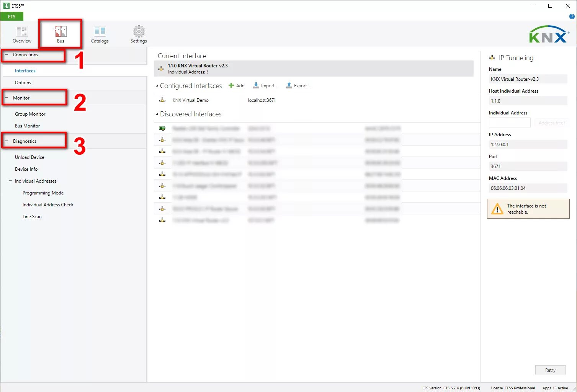The height and width of the screenshot is (392, 577).
Task: Collapse the Individual Addresses tree node
Action: pyautogui.click(x=10, y=181)
